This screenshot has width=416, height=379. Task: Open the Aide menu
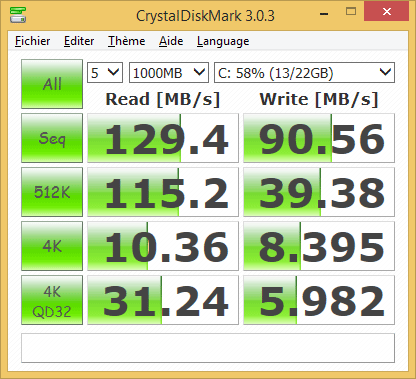pos(171,41)
